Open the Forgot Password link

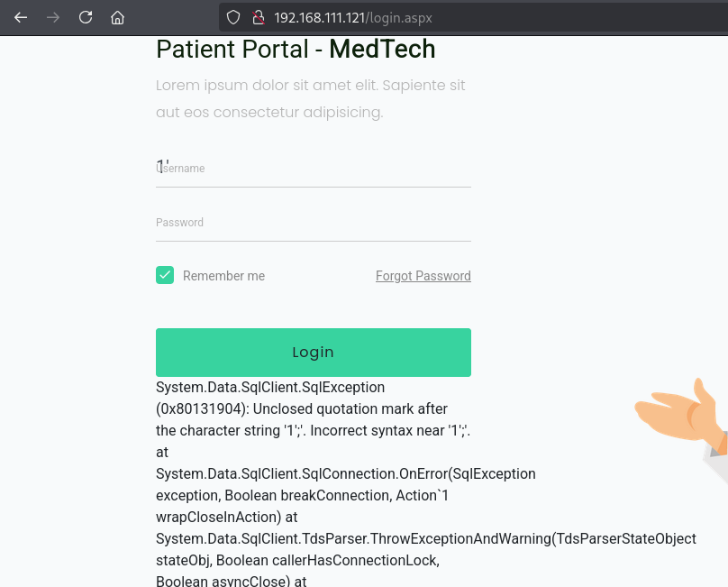click(x=423, y=276)
